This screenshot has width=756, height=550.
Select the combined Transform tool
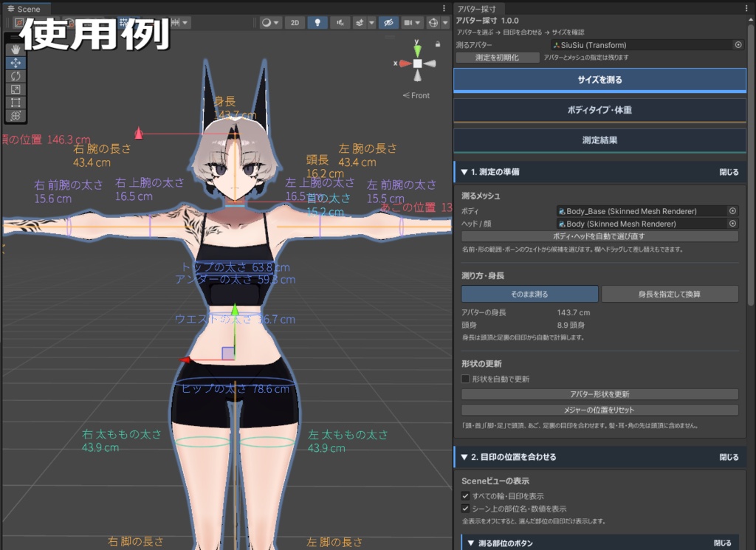pos(16,116)
